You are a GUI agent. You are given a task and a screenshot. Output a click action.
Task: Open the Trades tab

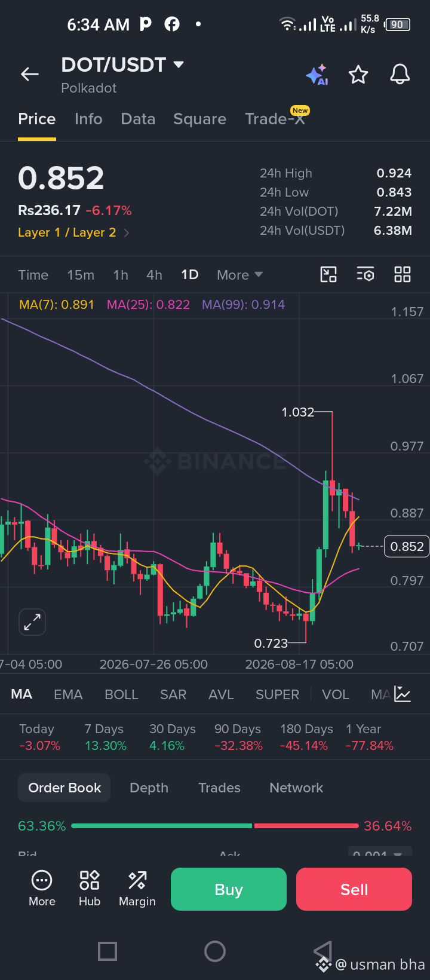click(x=219, y=788)
